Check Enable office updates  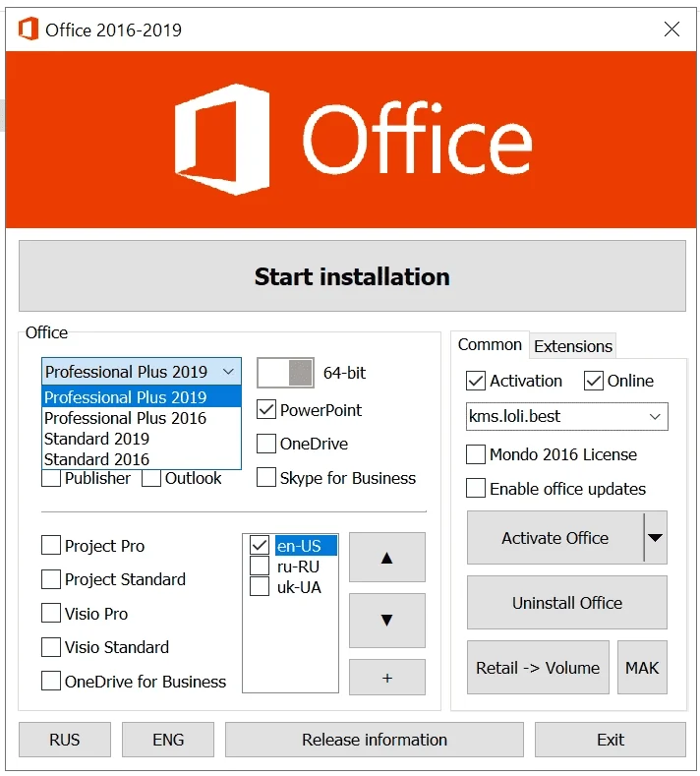[x=476, y=488]
